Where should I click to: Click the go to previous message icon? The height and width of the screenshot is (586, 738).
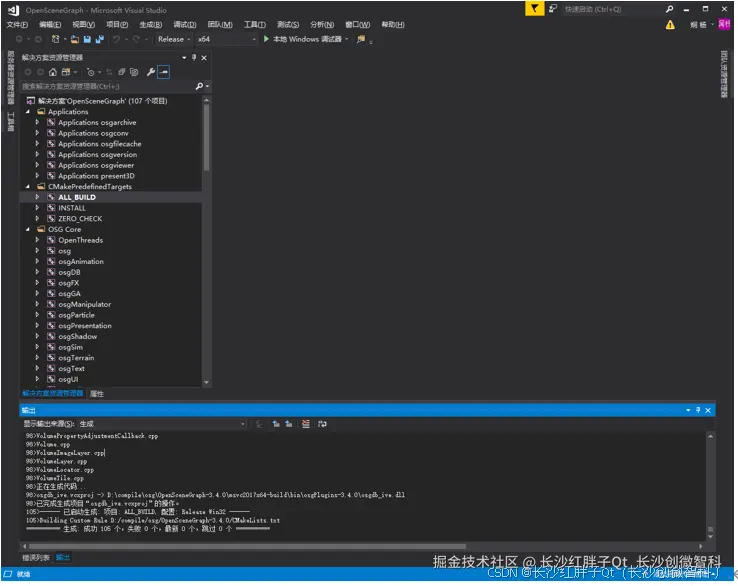click(x=276, y=424)
